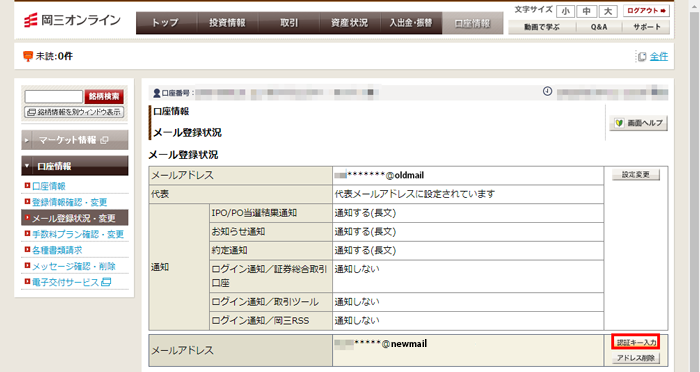Open the Q&A page

click(599, 27)
